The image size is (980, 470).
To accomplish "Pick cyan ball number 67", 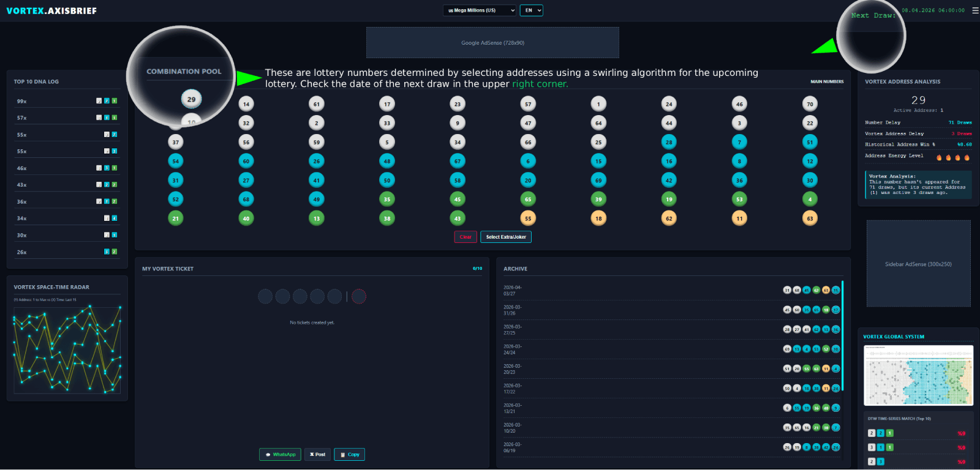I will (x=458, y=161).
